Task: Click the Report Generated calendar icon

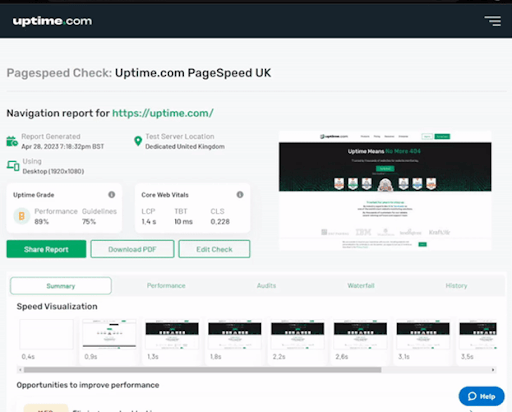Action: 12,141
